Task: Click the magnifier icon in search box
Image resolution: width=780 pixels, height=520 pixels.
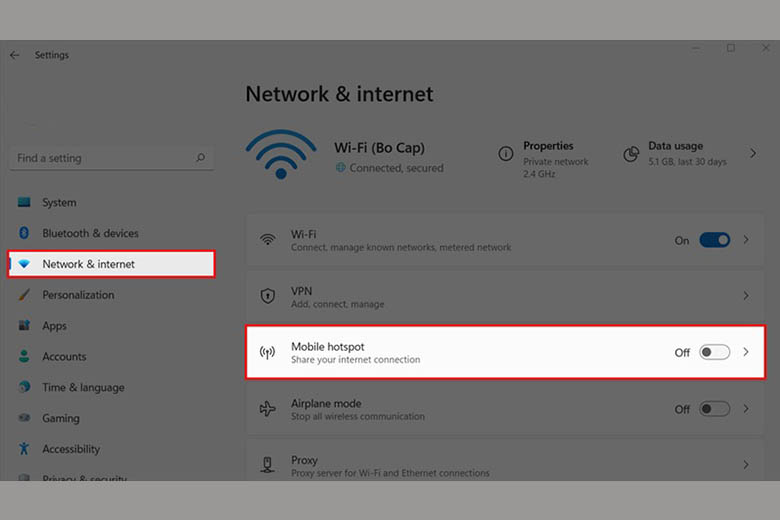Action: 200,158
